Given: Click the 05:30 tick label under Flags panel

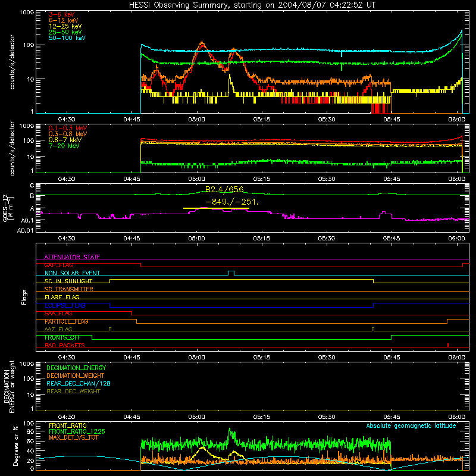Looking at the screenshot, I should click(x=327, y=358).
